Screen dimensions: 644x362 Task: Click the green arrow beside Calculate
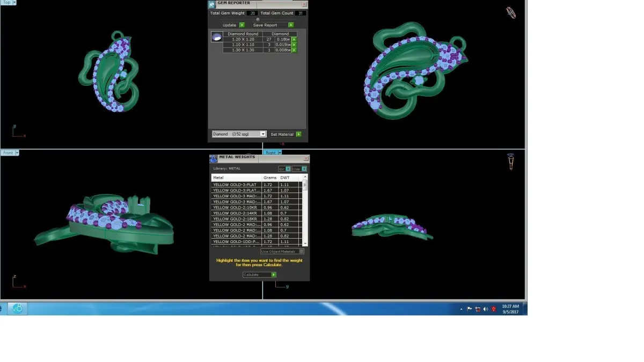point(274,275)
